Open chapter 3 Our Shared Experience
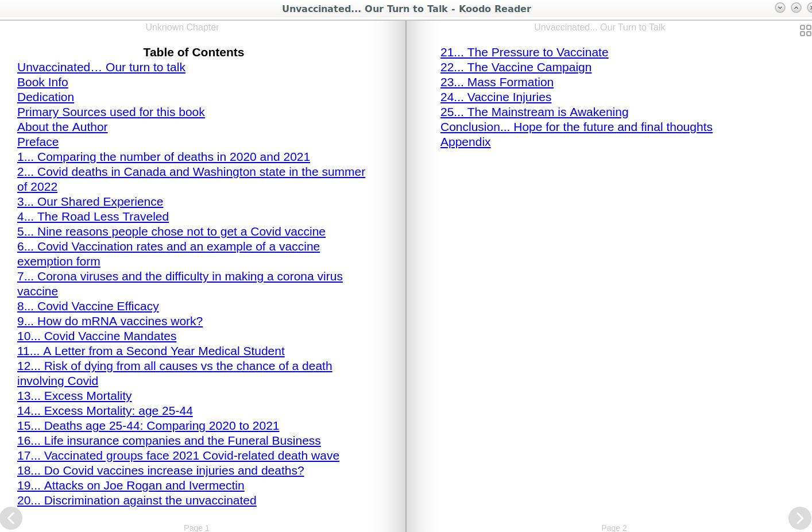 pos(90,202)
